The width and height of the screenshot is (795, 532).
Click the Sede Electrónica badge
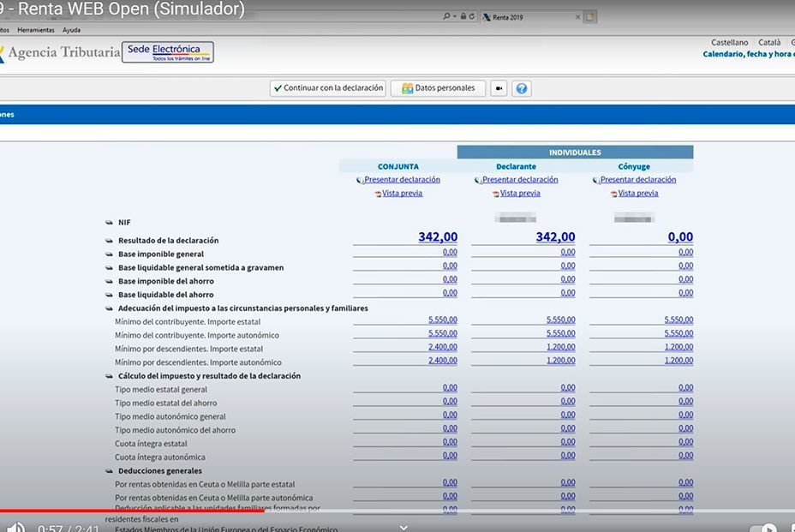coord(167,51)
